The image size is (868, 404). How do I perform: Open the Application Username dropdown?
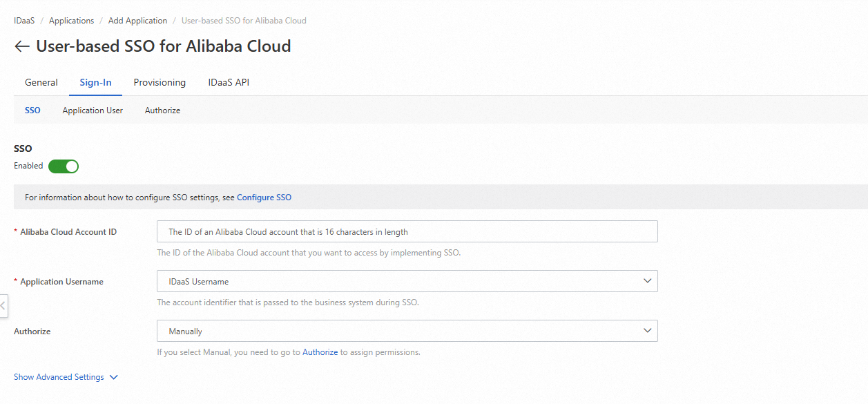407,281
